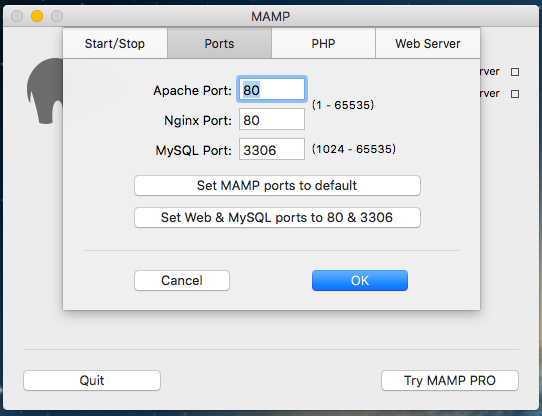This screenshot has width=542, height=416.
Task: Switch to the Start/Stop tab
Action: (115, 43)
